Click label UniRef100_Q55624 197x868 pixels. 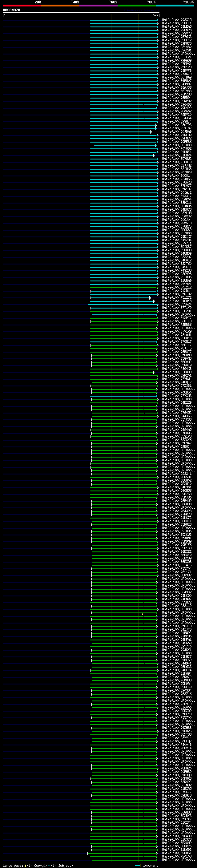177,305
